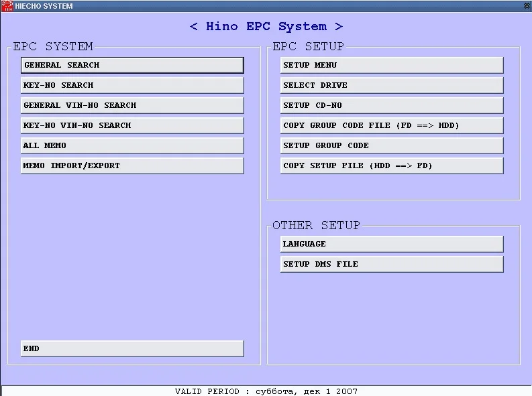Open SETUP CD-NO
Screen dimensions: 532x396
point(392,105)
